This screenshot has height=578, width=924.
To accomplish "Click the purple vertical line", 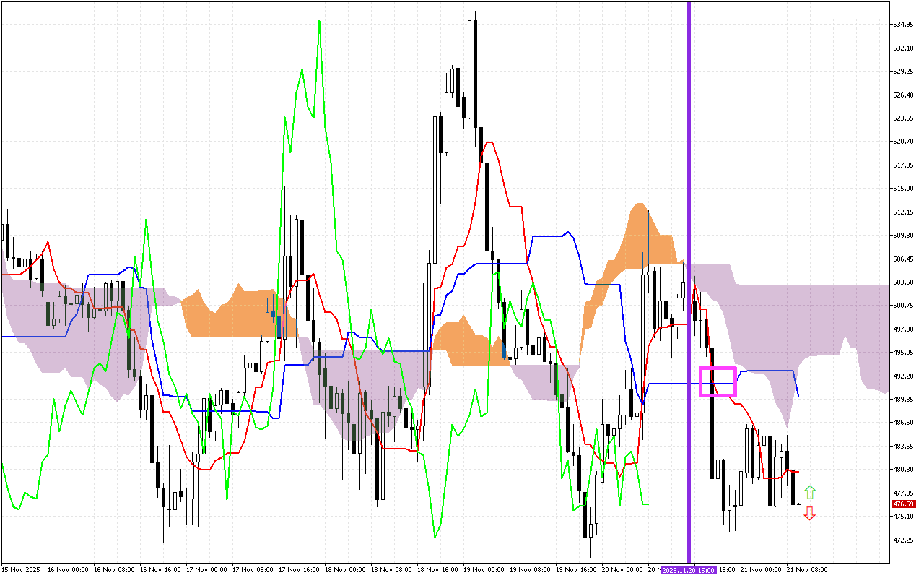I will click(689, 217).
